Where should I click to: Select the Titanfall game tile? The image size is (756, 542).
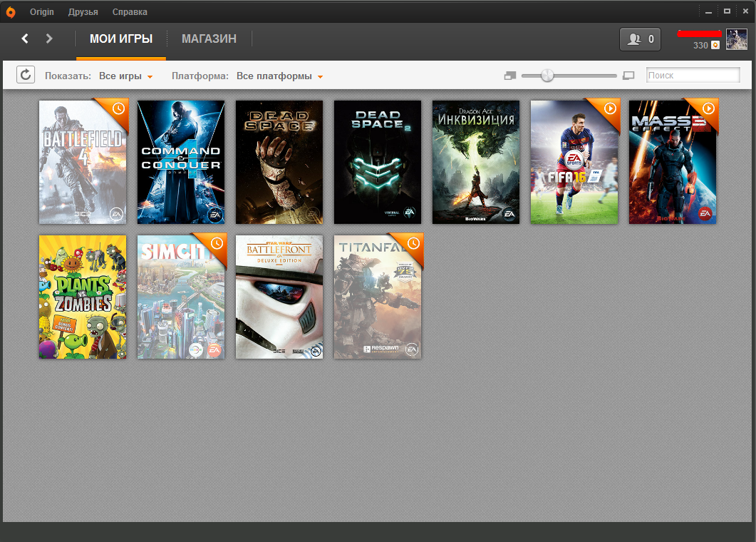378,297
